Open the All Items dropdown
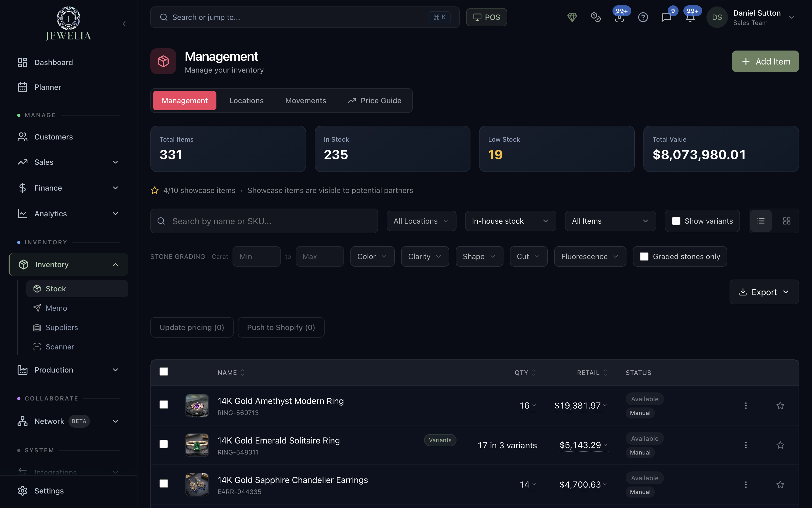 [x=610, y=221]
